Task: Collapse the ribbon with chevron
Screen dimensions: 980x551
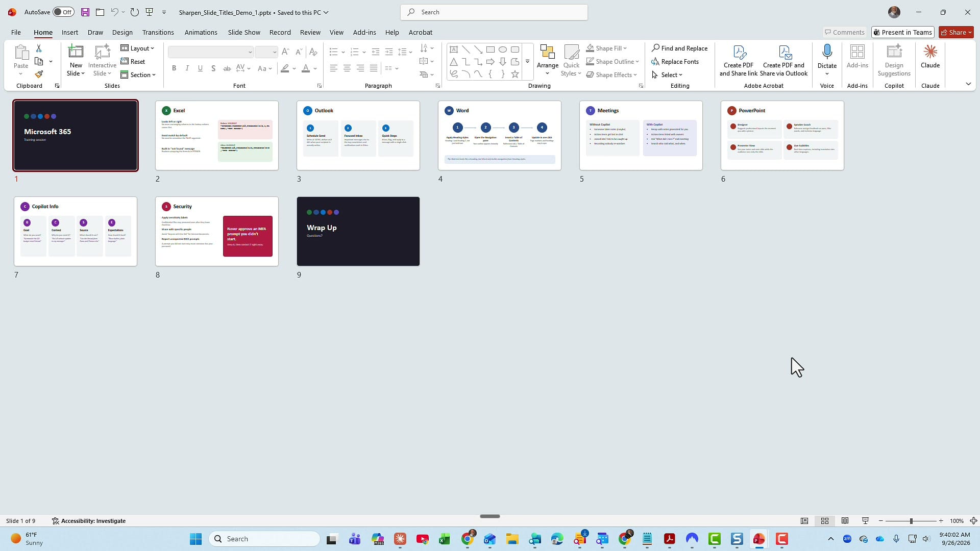Action: point(968,84)
